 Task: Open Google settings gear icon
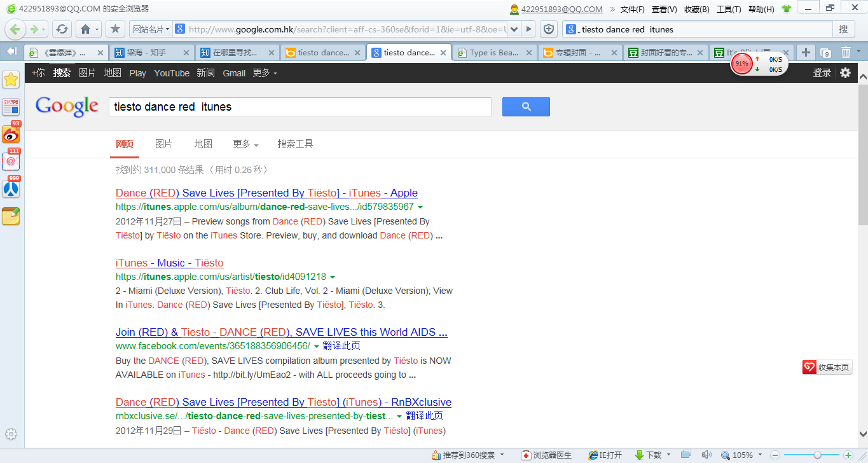[845, 73]
